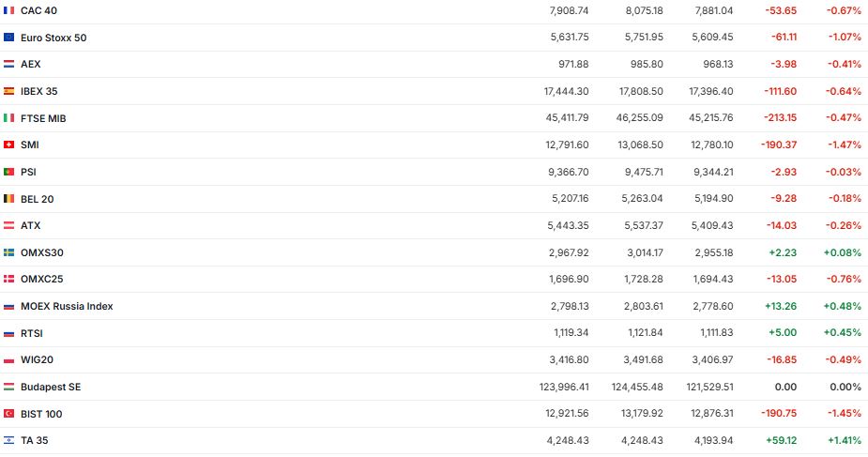Open the RTSI index link

coord(32,333)
